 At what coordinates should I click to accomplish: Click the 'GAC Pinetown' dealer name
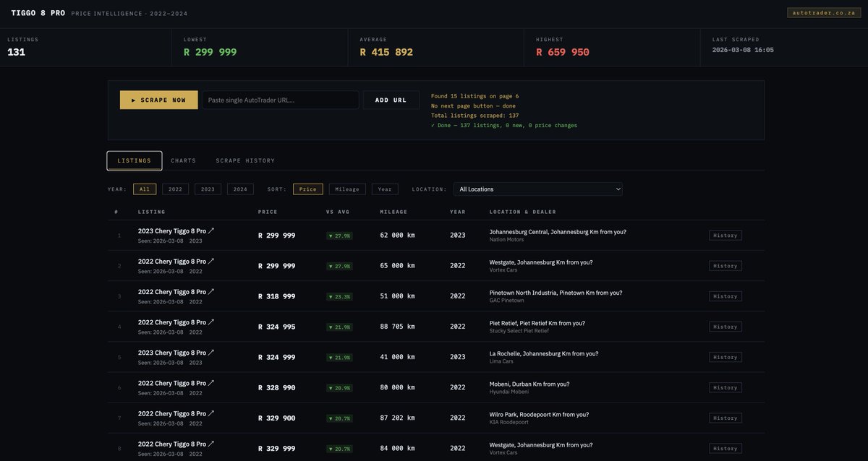[507, 301]
